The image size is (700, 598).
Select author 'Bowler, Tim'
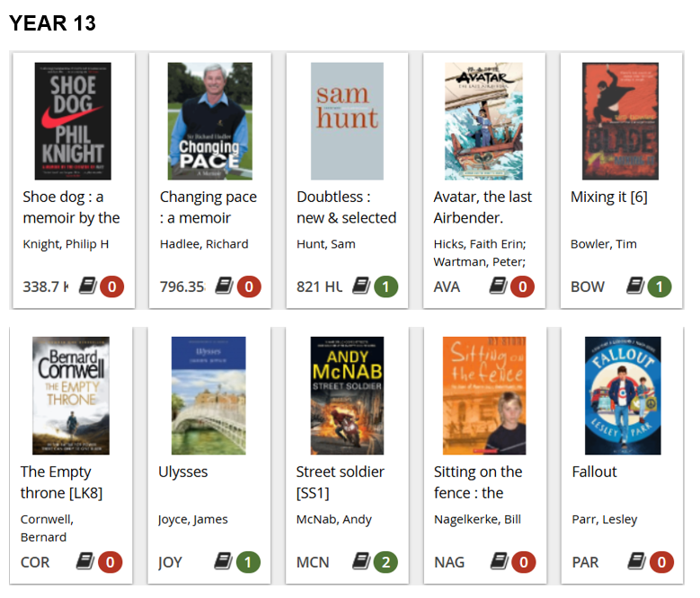point(604,244)
